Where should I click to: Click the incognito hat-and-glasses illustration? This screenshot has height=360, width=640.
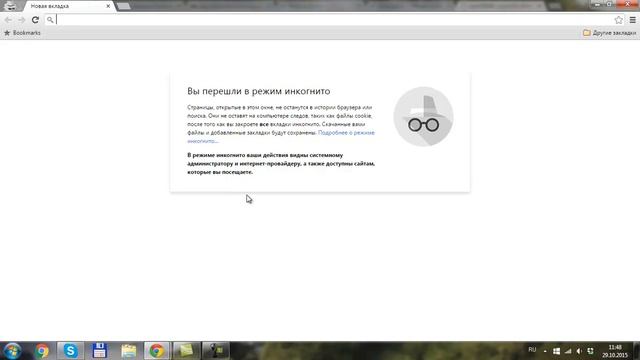[423, 116]
